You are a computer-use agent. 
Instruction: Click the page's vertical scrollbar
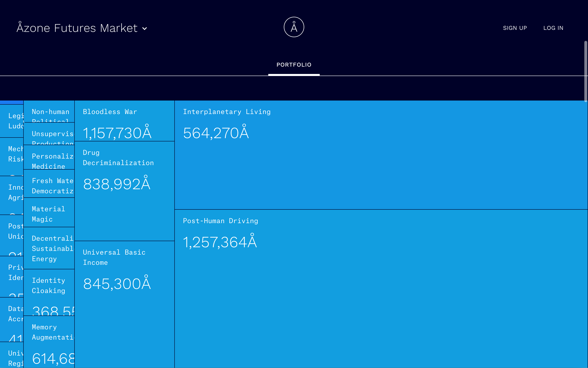tap(586, 71)
